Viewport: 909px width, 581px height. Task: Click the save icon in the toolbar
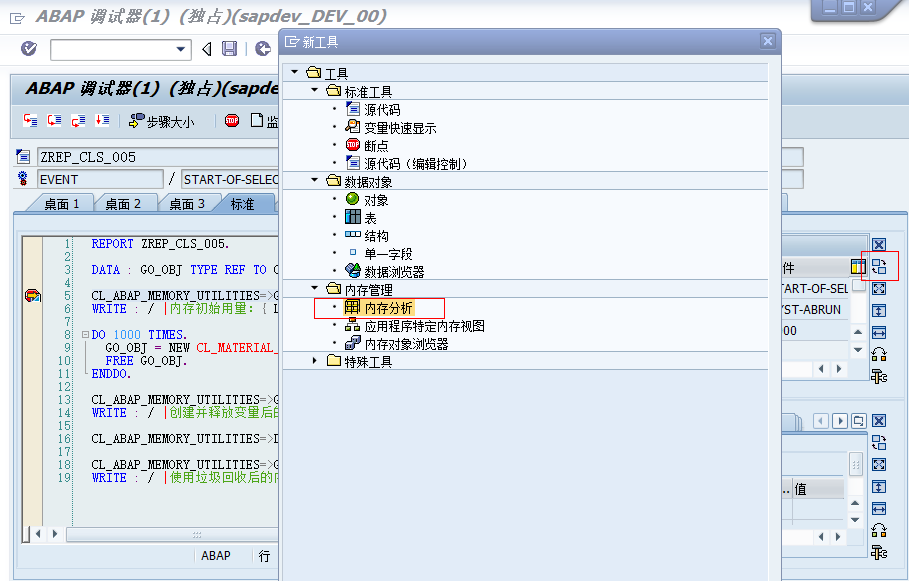231,48
